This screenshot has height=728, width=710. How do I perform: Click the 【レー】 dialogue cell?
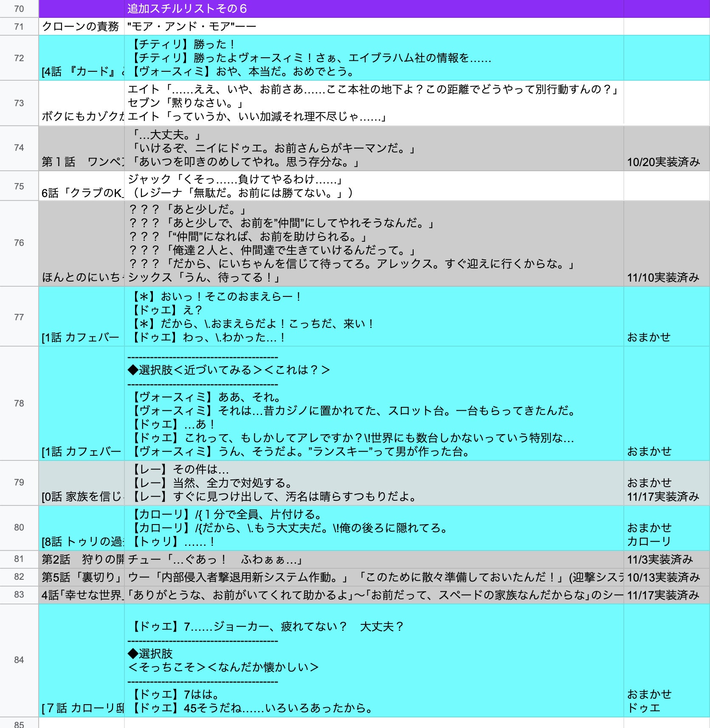pyautogui.click(x=374, y=483)
